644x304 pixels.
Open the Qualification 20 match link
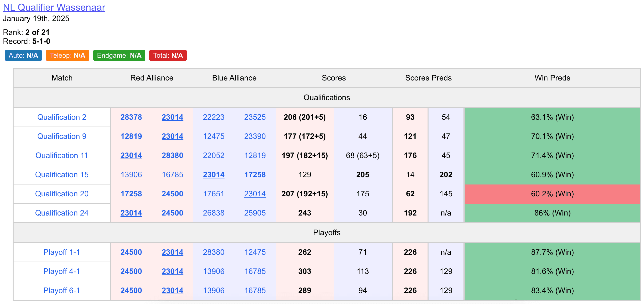(x=62, y=194)
